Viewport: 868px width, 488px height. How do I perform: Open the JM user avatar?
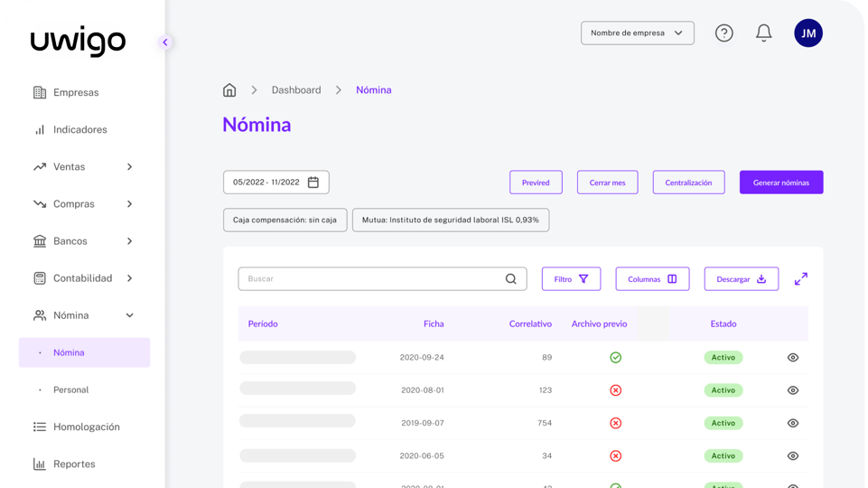coord(807,33)
